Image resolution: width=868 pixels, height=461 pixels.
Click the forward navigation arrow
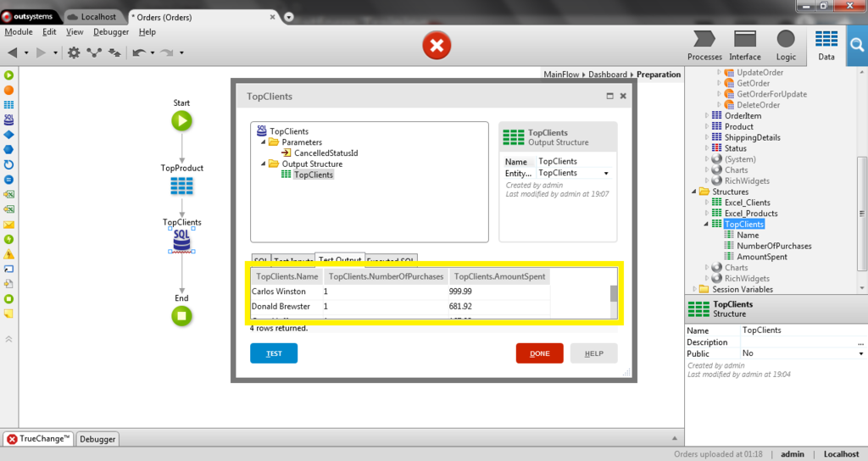[x=41, y=53]
